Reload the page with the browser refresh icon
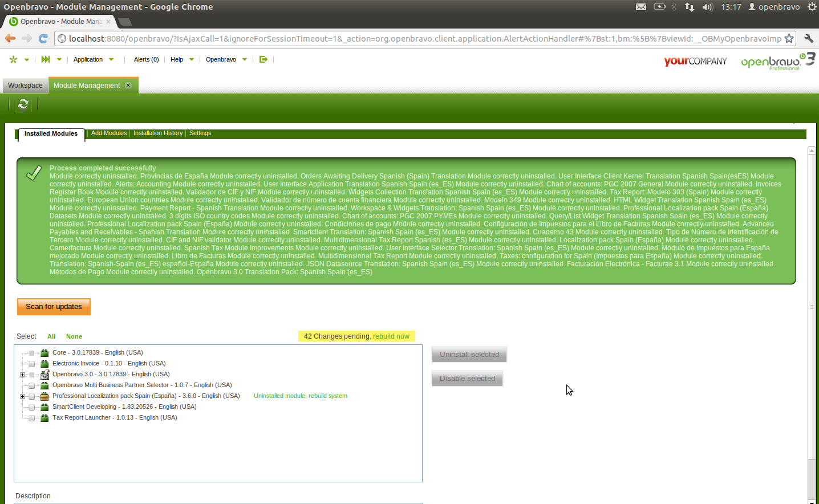 pos(43,38)
